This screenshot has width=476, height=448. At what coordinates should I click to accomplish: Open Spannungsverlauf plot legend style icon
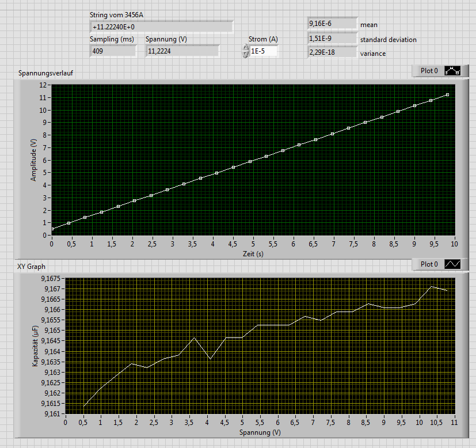(x=452, y=71)
